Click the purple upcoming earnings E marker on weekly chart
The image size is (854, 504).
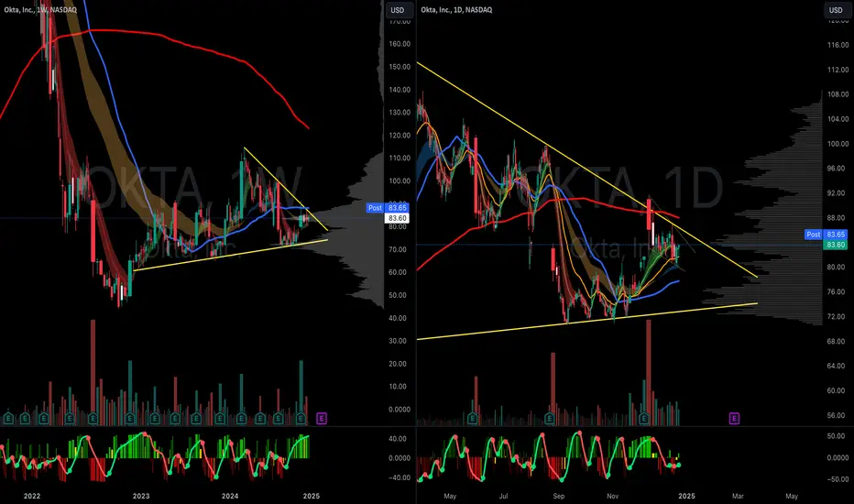(x=322, y=419)
